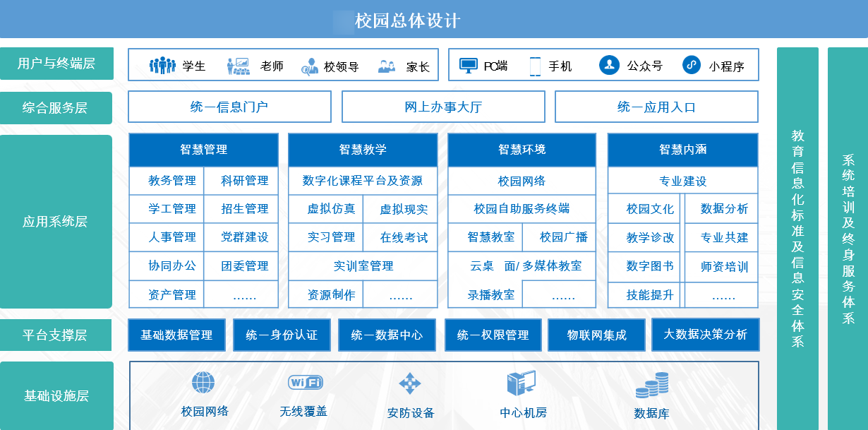Open the 物联网集成 button

597,335
